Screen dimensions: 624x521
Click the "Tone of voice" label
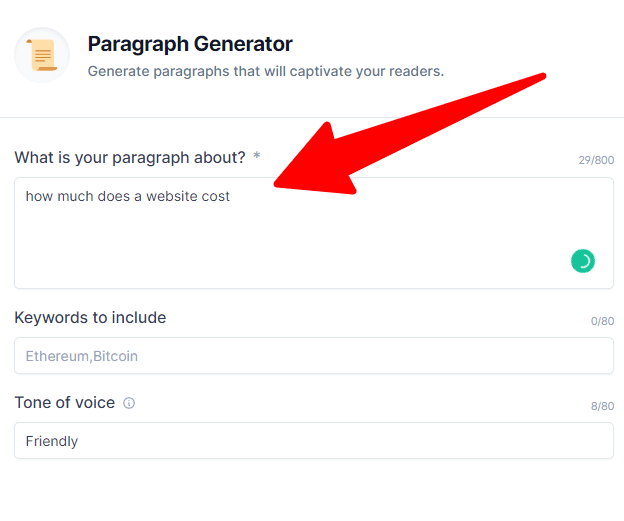[65, 403]
